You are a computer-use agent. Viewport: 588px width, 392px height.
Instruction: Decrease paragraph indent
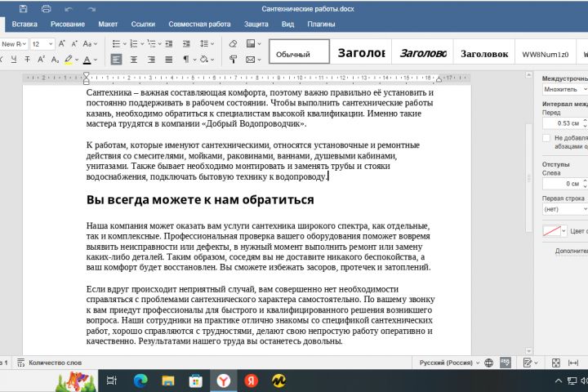pyautogui.click(x=169, y=44)
